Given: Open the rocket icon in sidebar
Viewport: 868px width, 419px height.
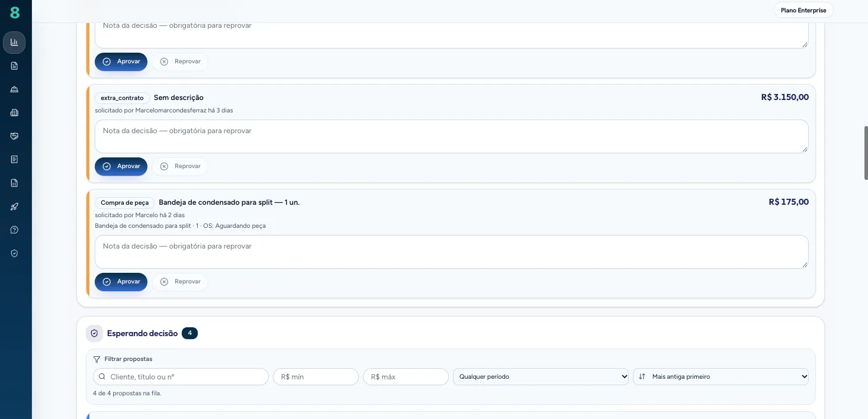Looking at the screenshot, I should click(14, 207).
